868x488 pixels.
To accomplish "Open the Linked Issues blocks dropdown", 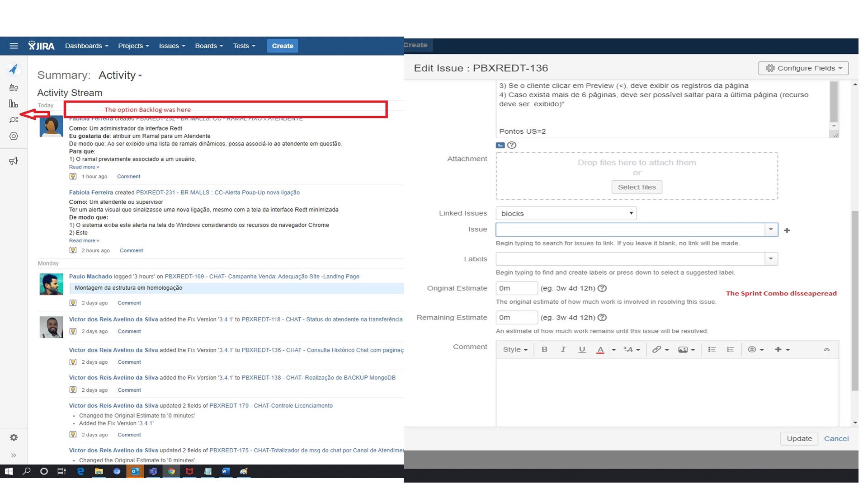I will pos(566,213).
